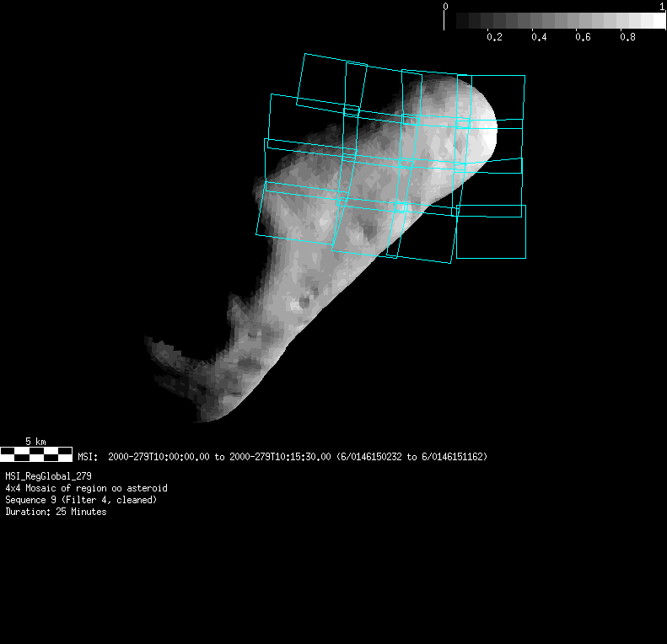The width and height of the screenshot is (667, 644).
Task: Click the "Duration: 25 Minutes" text
Action: click(x=56, y=512)
